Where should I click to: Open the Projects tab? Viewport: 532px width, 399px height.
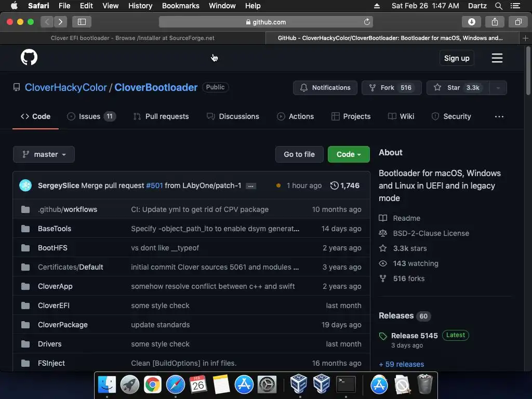point(351,117)
